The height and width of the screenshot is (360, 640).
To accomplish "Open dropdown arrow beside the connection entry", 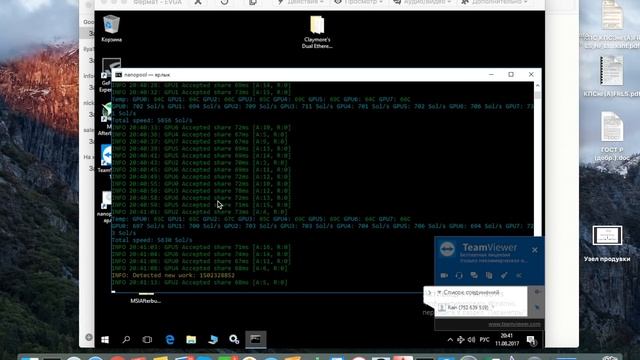I will pyautogui.click(x=493, y=307).
